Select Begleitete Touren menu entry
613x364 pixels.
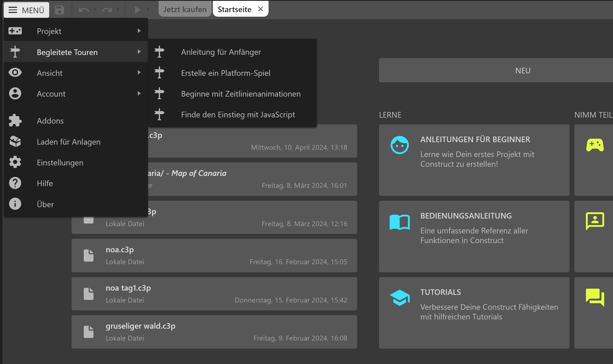(x=76, y=52)
